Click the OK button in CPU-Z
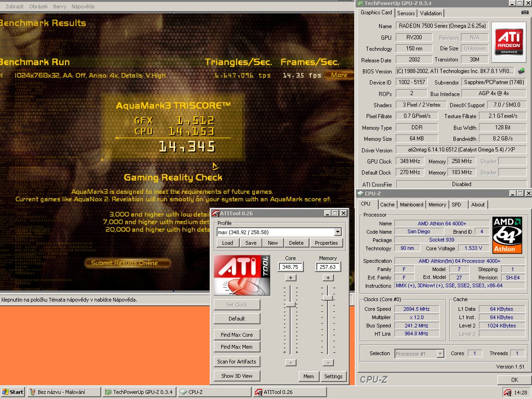Viewport: 532px width, 399px height. (514, 380)
